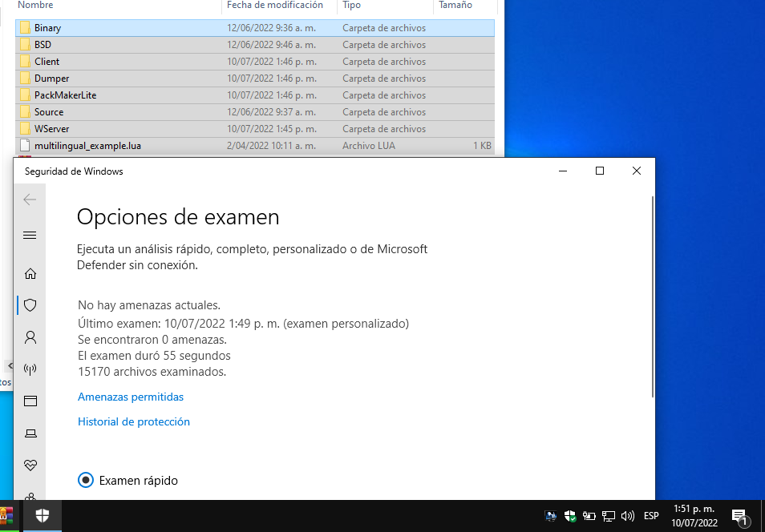Image resolution: width=765 pixels, height=532 pixels.
Task: Sort files by the Nombre column header
Action: pos(35,6)
